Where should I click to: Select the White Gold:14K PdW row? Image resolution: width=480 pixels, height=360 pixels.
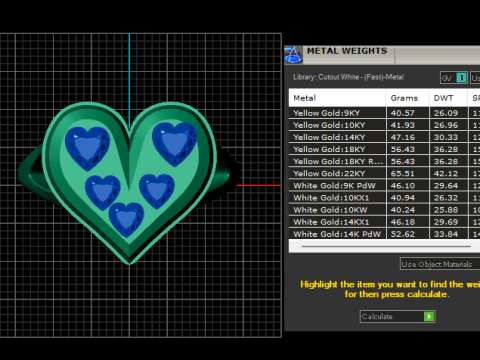point(384,234)
